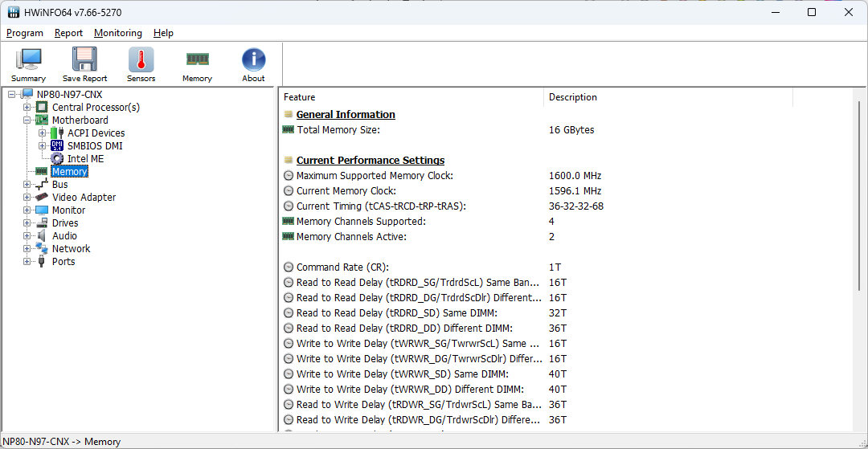The height and width of the screenshot is (449, 868).
Task: Click the SMBIOS DMI icon
Action: (x=57, y=146)
